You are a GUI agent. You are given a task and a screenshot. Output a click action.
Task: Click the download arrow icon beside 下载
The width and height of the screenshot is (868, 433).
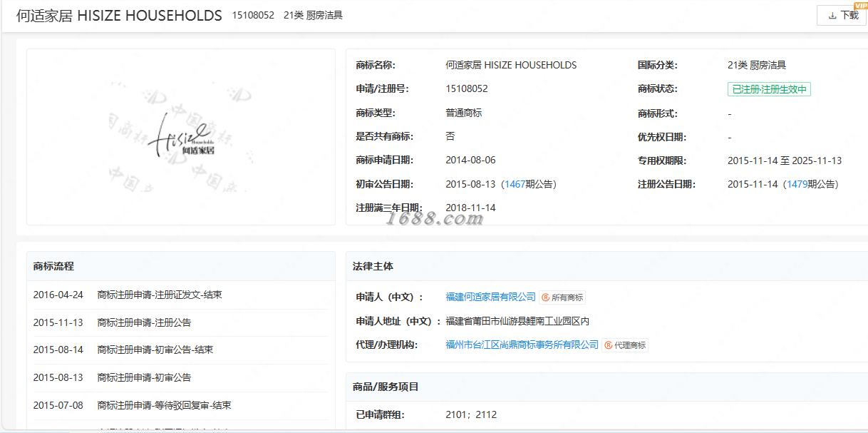pyautogui.click(x=832, y=16)
